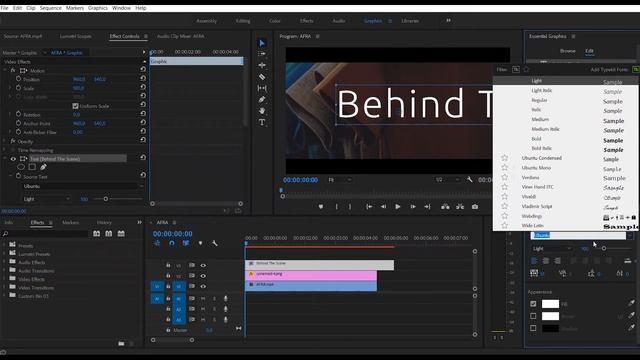Switch to the Editing workspace tab
The height and width of the screenshot is (360, 640).
click(243, 21)
